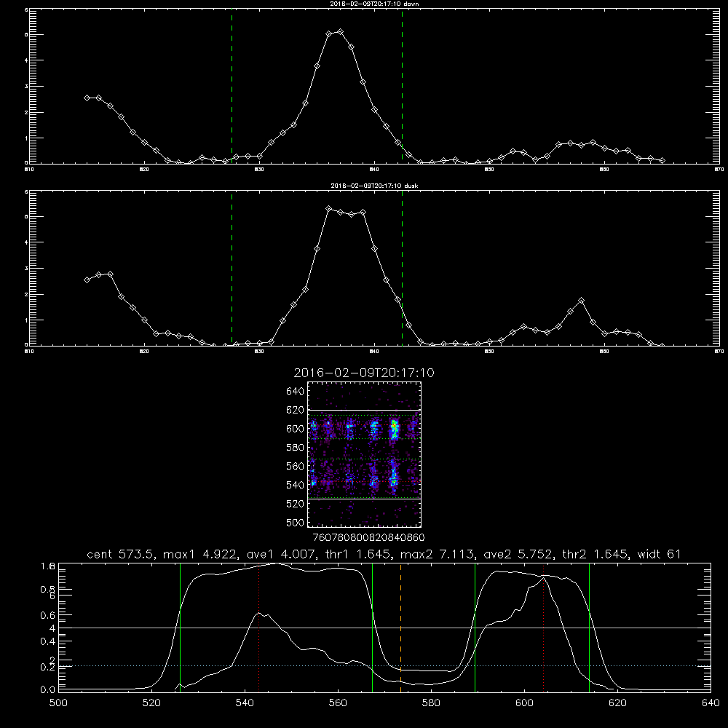Click the image x-axis labels 760780800820840860

click(x=368, y=537)
